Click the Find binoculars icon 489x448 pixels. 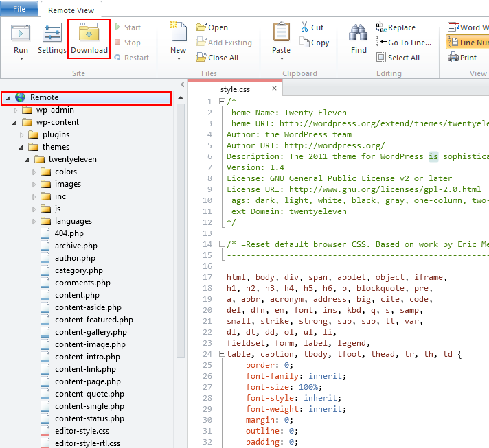[359, 32]
